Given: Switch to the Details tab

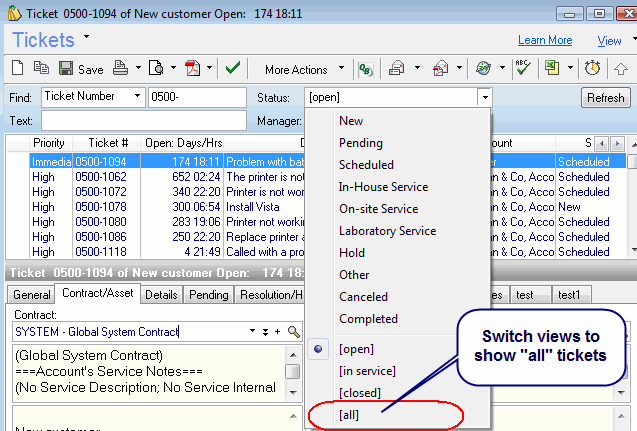Looking at the screenshot, I should tap(160, 295).
